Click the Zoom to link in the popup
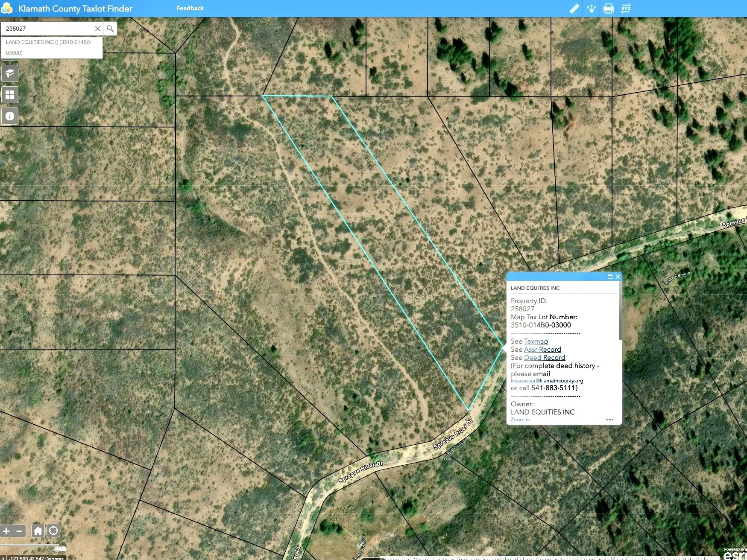This screenshot has width=747, height=560. pyautogui.click(x=520, y=419)
